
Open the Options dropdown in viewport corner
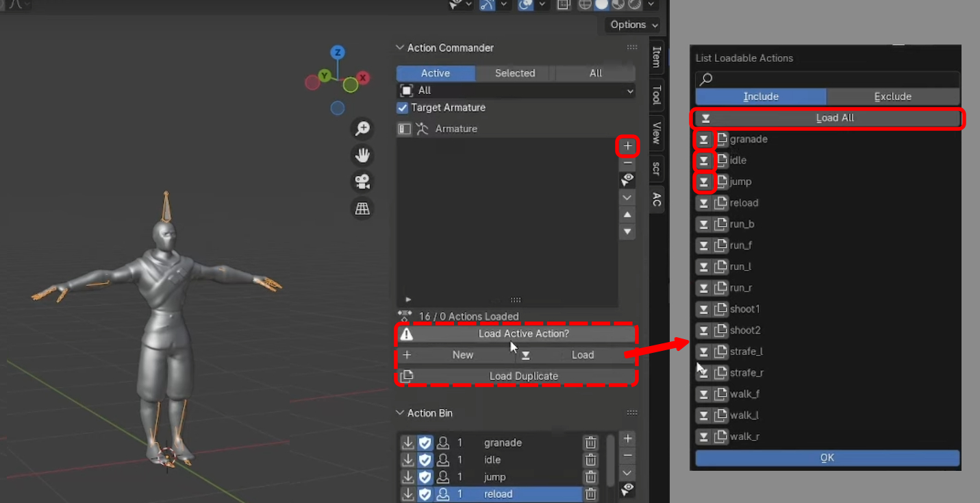[631, 25]
